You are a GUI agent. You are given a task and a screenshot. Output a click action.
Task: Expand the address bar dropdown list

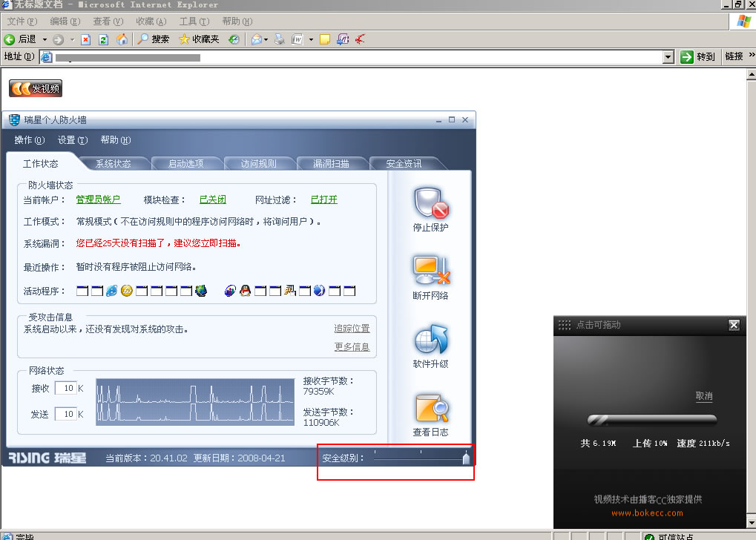click(x=668, y=57)
